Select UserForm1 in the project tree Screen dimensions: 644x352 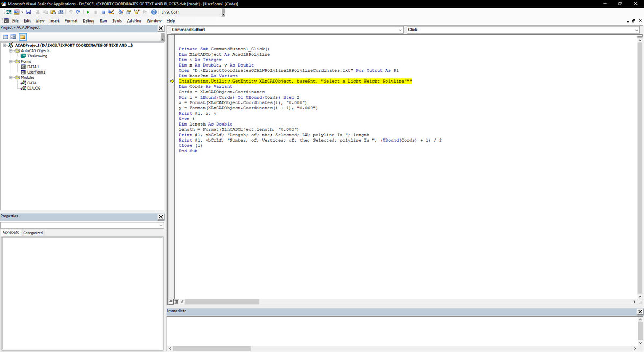coord(36,72)
